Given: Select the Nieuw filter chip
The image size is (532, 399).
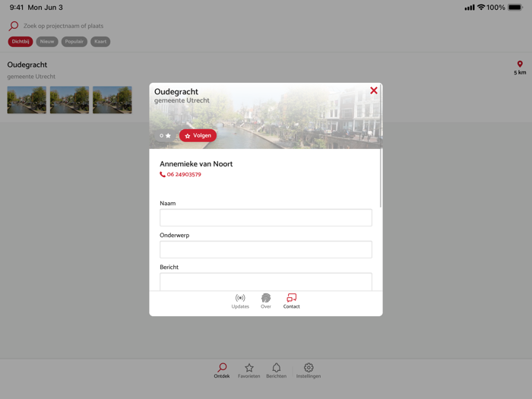Looking at the screenshot, I should pyautogui.click(x=47, y=41).
